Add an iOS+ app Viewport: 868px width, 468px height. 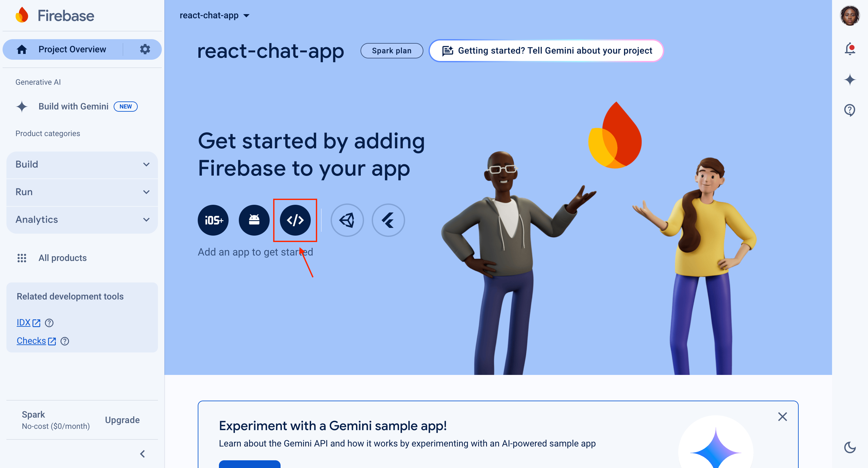(x=213, y=220)
